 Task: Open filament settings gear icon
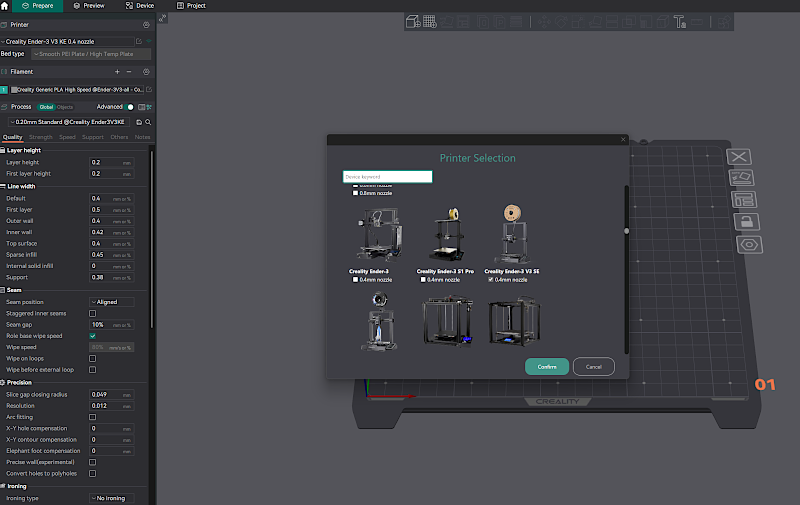coord(146,72)
